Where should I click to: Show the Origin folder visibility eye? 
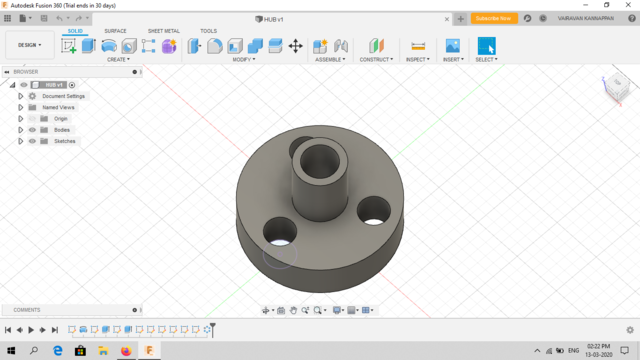coord(32,119)
